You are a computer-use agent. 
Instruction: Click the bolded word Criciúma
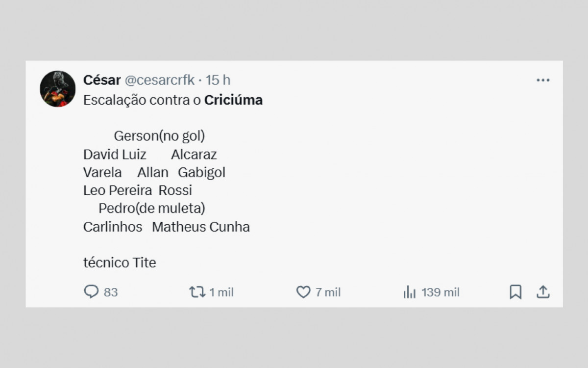tap(234, 100)
